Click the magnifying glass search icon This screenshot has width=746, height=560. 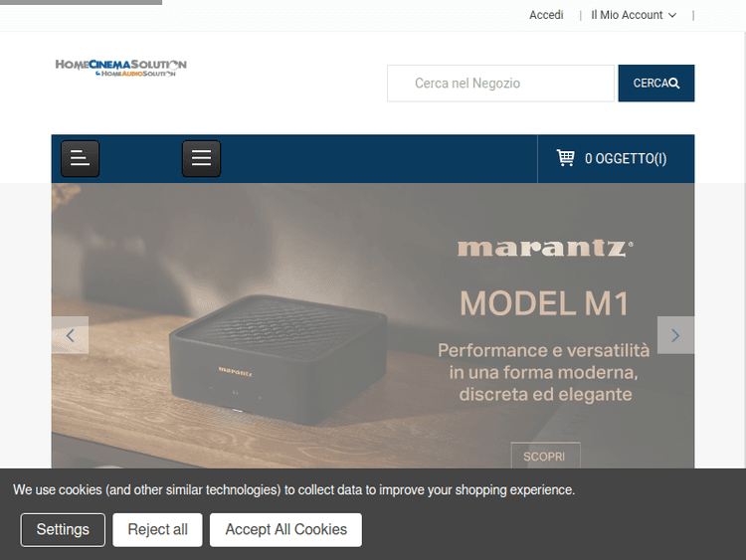(x=673, y=84)
